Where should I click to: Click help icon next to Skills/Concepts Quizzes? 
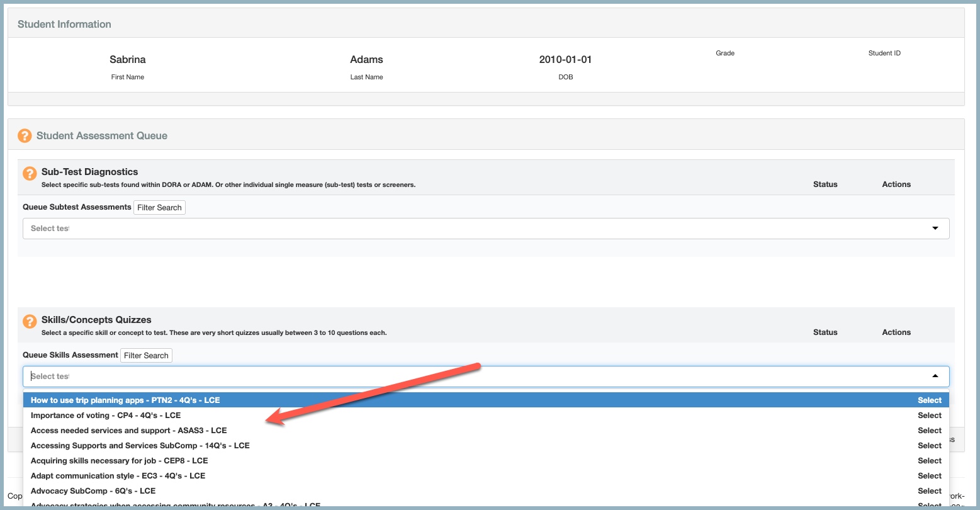[30, 322]
